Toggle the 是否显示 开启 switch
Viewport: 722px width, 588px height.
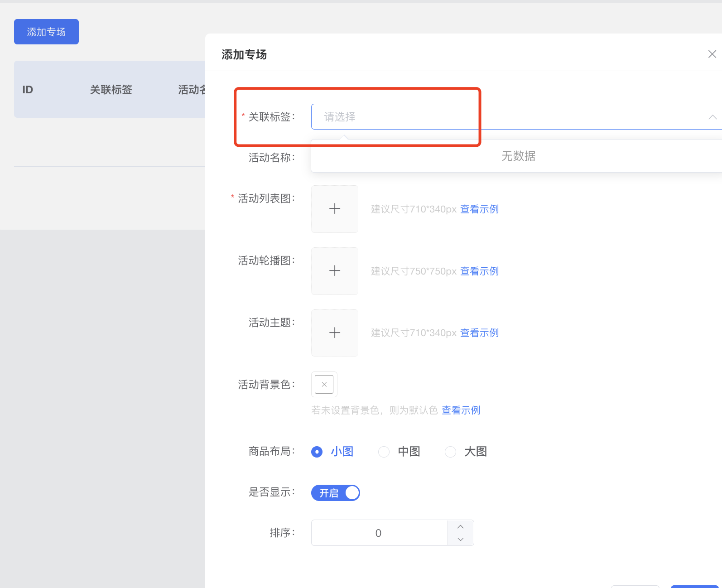(x=336, y=493)
